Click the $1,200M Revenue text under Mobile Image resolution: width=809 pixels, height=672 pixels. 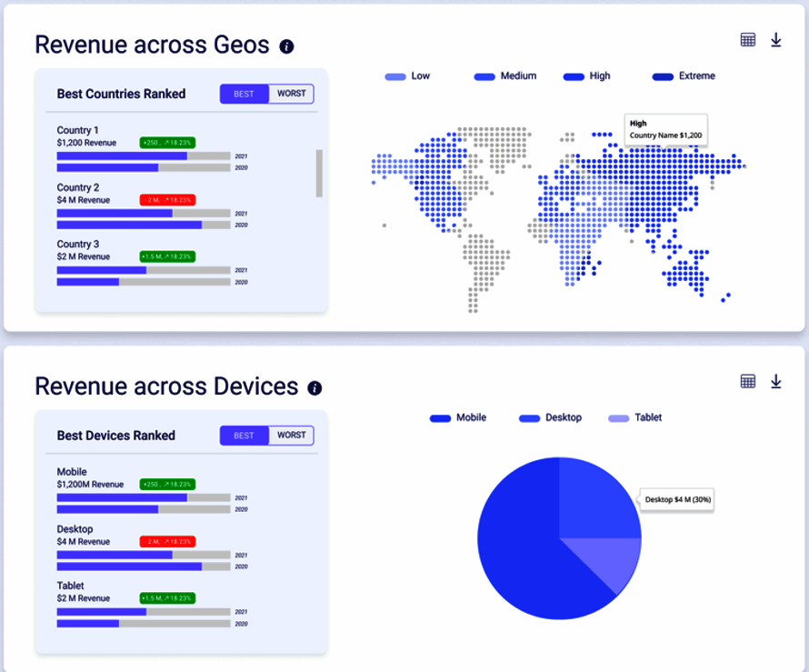(x=90, y=484)
